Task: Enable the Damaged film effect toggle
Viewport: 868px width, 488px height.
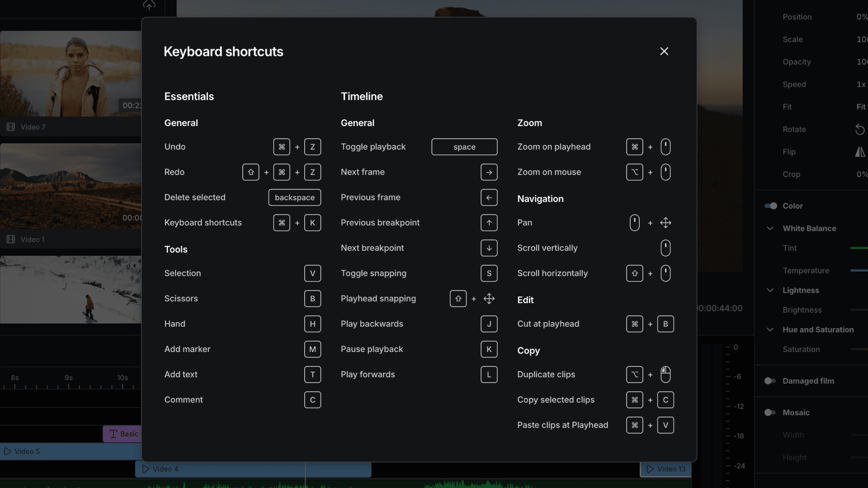Action: (x=770, y=381)
